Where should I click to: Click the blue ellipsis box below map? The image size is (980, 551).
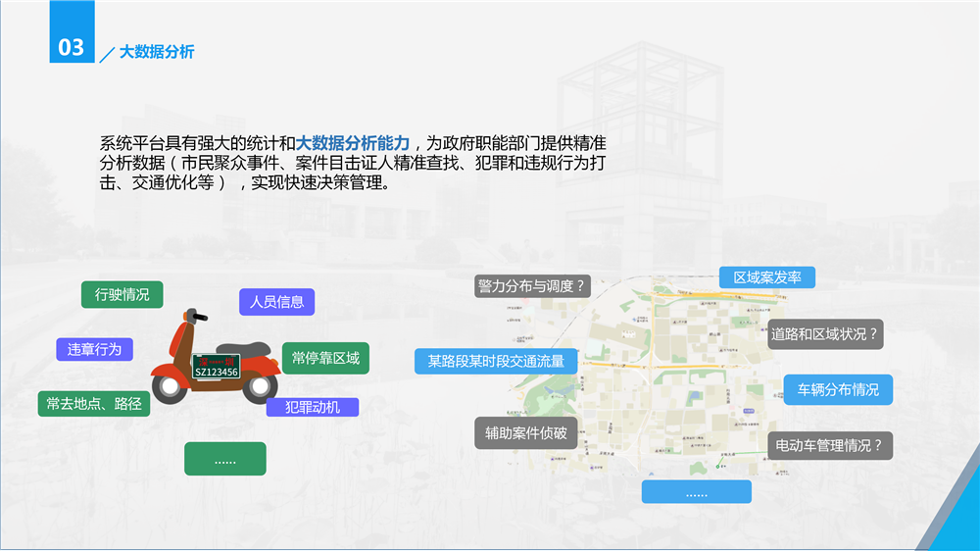[x=696, y=492]
